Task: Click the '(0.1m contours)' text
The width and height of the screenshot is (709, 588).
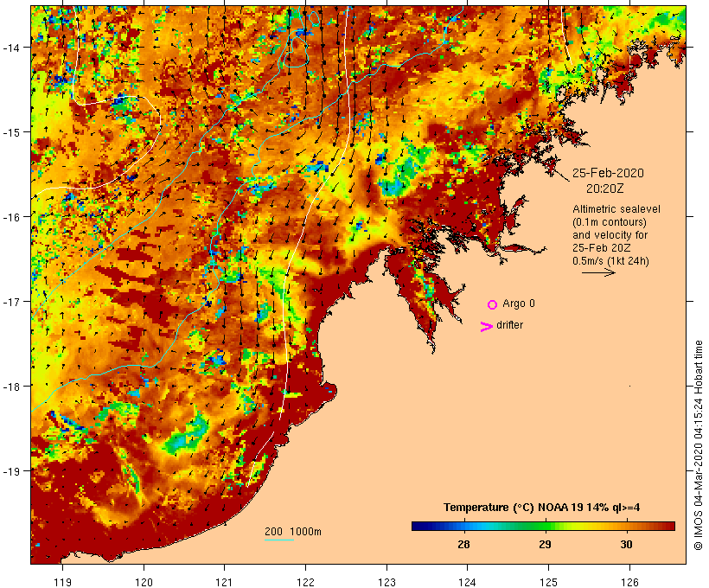Action: (x=609, y=222)
